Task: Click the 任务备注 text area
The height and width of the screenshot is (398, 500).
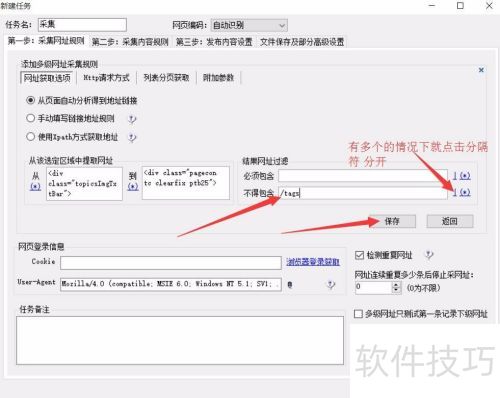Action: tap(180, 340)
